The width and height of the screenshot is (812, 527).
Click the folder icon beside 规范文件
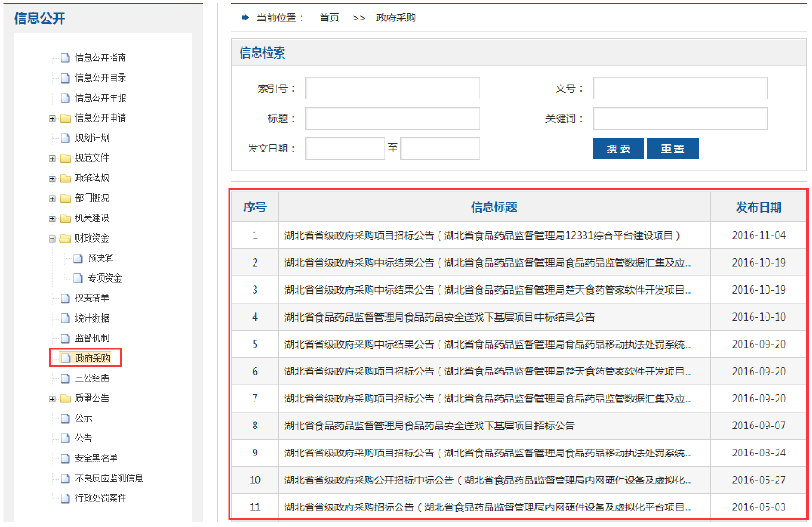click(x=65, y=158)
